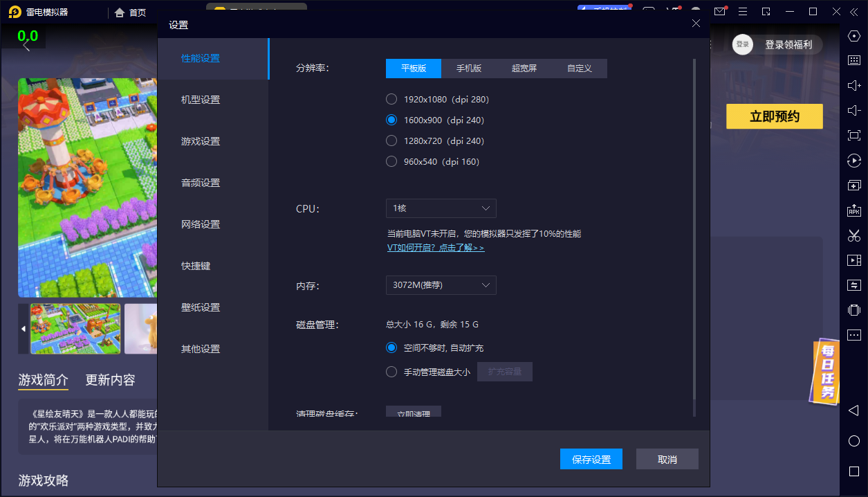Screen dimensions: 868x497
Task: Click the 保存设置 button
Action: point(591,459)
